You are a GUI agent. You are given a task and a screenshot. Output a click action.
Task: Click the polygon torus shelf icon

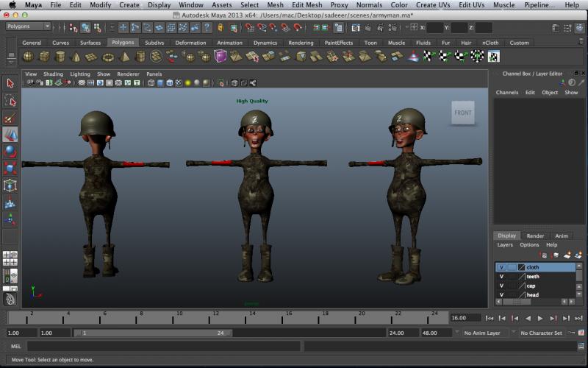108,57
